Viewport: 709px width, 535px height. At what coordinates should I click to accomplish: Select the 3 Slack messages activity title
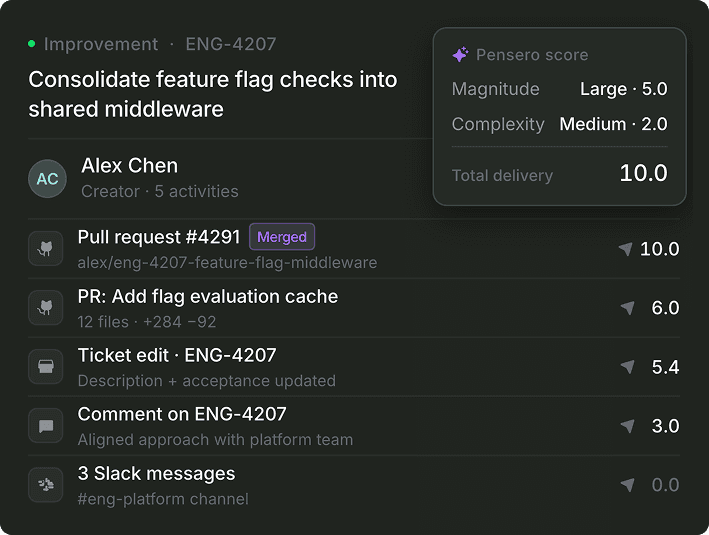pos(156,473)
